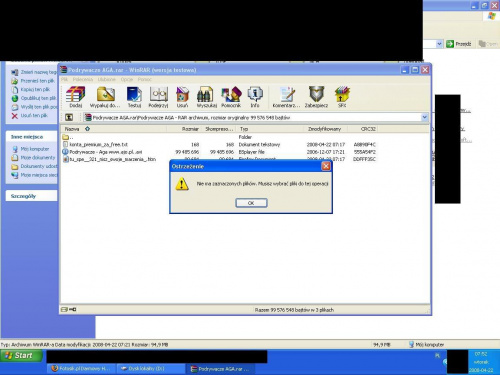500x375 pixels.
Task: Open 'Dokumenty udostępnione' folder link
Action: (x=34, y=166)
